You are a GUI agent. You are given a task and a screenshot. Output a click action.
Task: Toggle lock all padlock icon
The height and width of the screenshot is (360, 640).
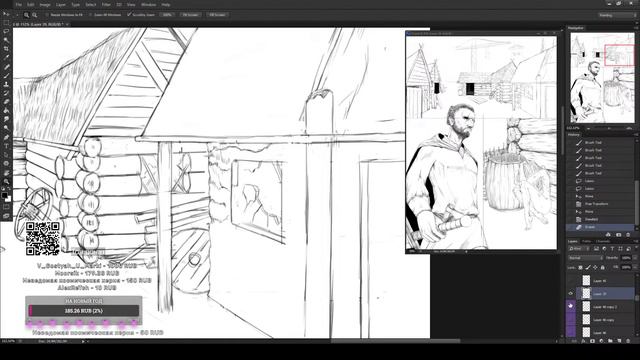click(x=602, y=267)
